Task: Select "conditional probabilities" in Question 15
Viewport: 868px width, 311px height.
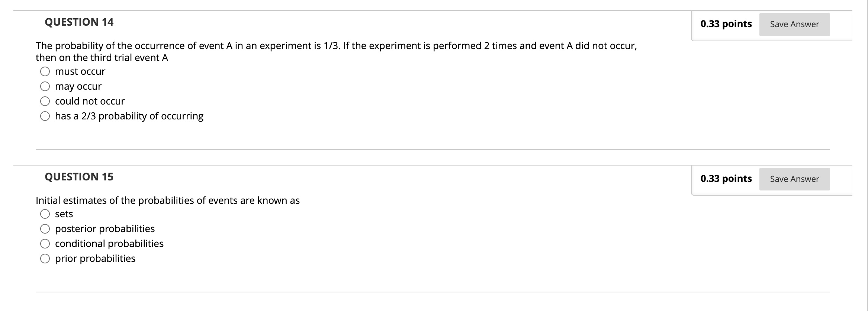Action: [x=45, y=243]
